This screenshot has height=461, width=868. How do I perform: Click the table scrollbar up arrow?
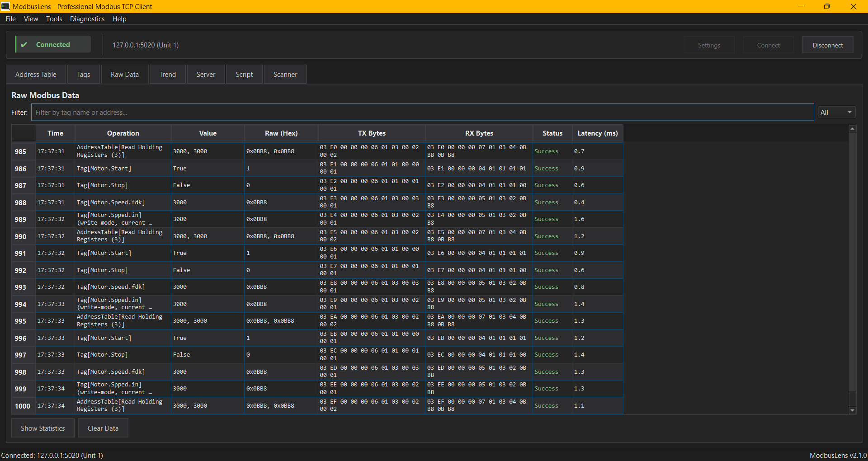point(852,129)
